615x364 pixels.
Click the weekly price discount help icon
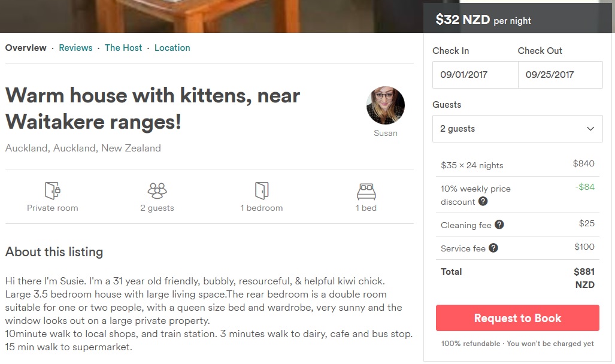point(483,202)
